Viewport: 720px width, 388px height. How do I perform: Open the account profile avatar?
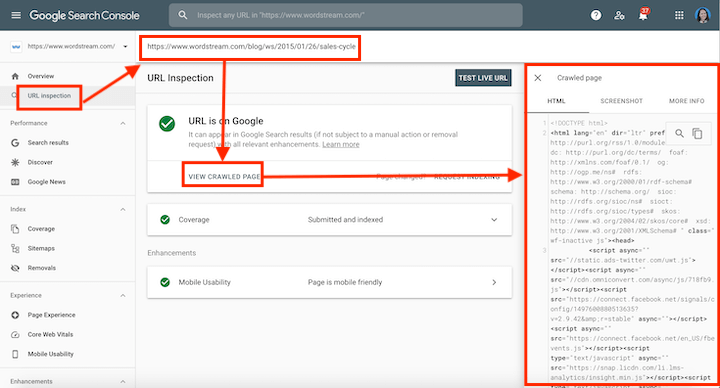(703, 15)
